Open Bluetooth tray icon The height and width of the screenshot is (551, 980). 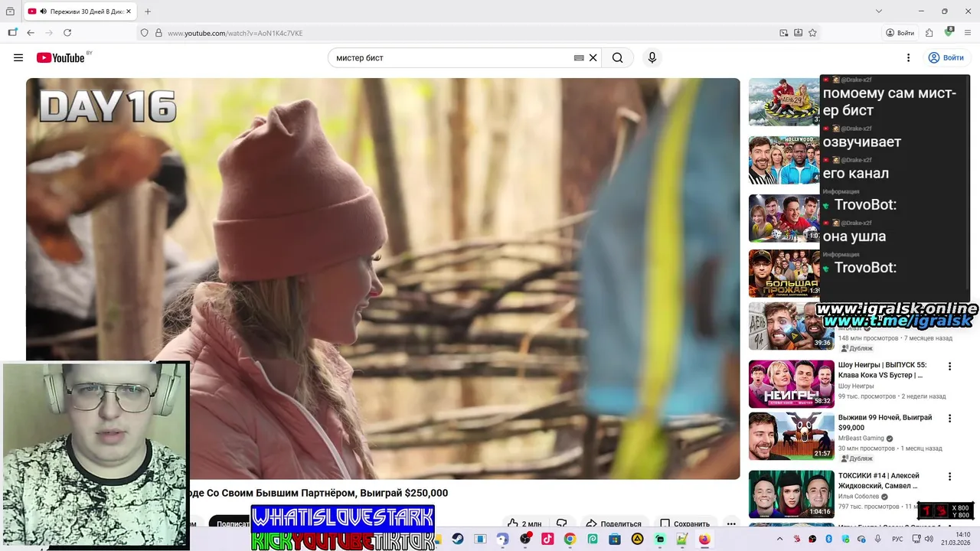coord(828,539)
